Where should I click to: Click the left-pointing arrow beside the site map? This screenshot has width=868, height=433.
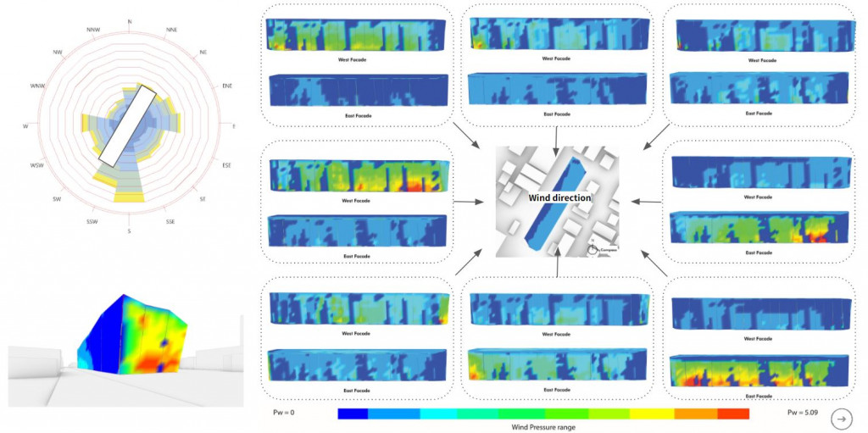647,203
